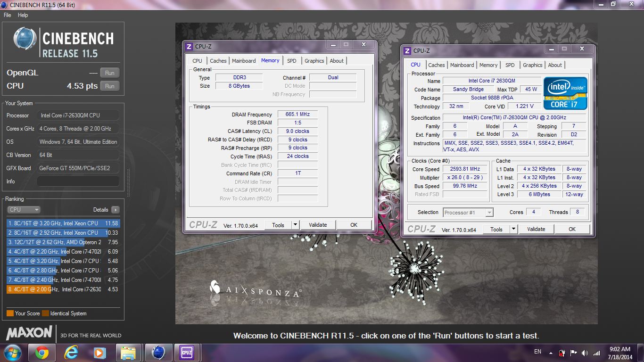Screen dimensions: 644x362
Task: Click the EN language indicator
Action: (x=537, y=352)
